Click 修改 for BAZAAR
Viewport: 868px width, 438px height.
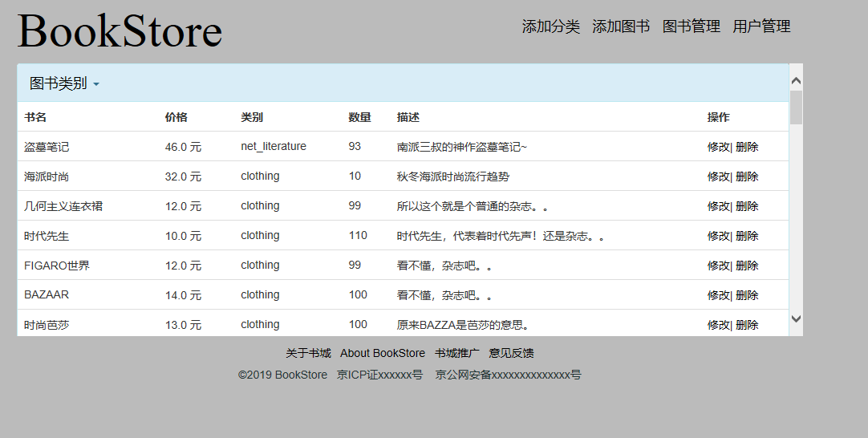719,295
